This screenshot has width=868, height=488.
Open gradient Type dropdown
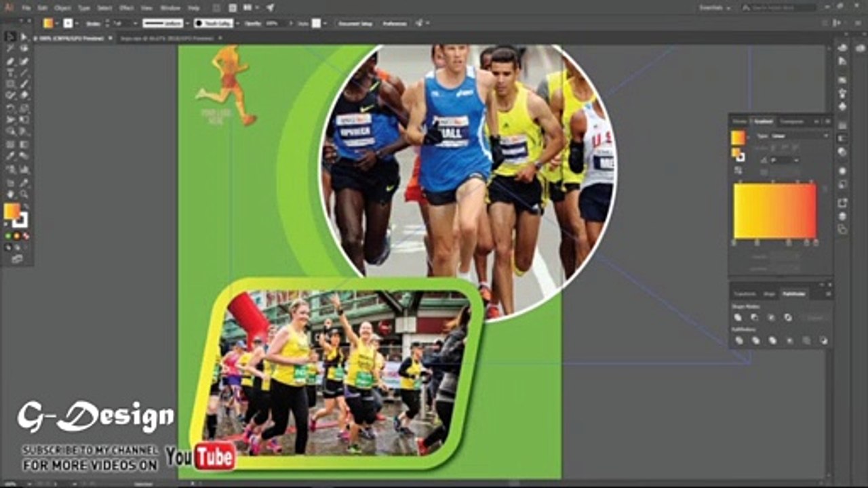coord(800,136)
